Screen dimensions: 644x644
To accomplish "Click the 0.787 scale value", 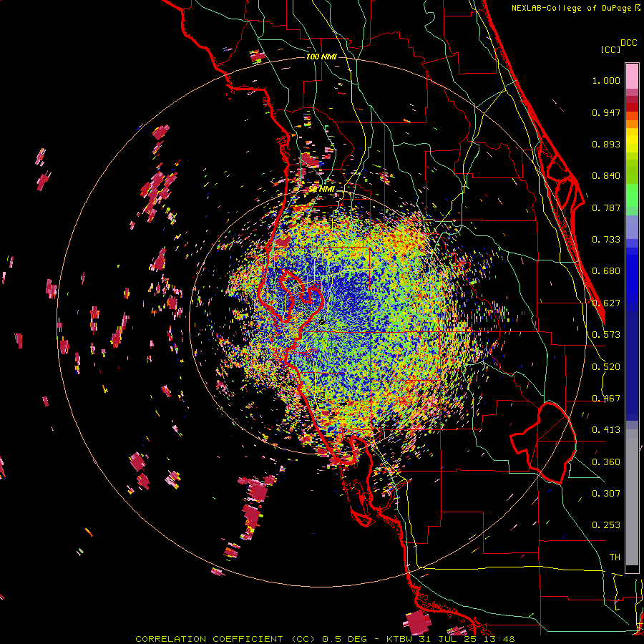I will coord(606,208).
